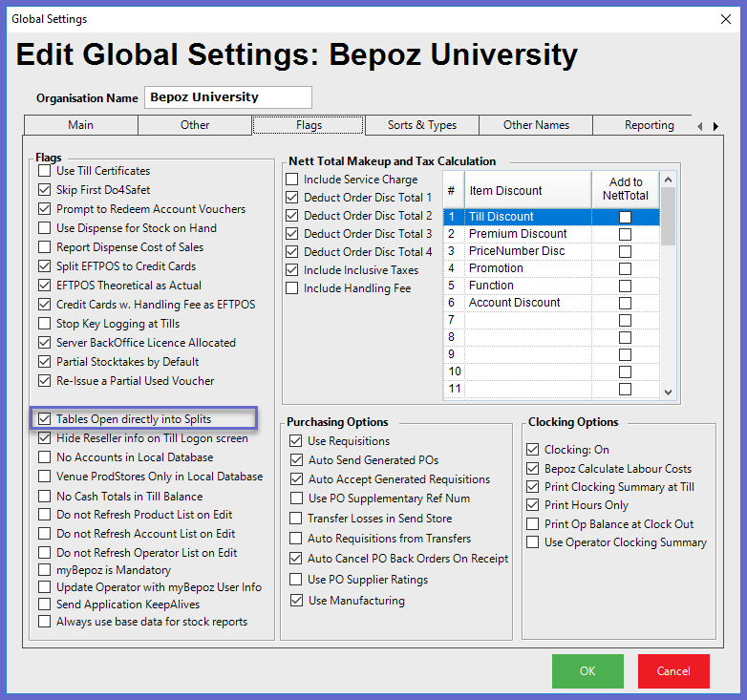Switch to the Main tab
The image size is (747, 700).
[80, 125]
